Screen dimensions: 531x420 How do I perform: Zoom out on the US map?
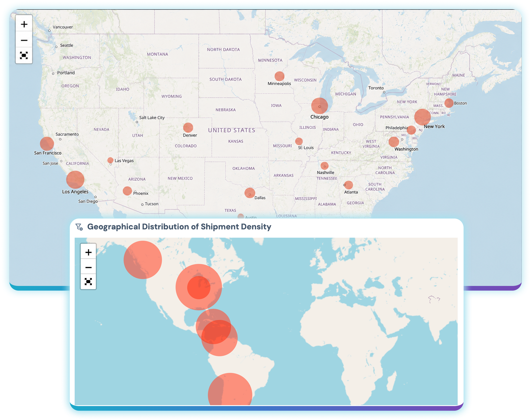pos(24,40)
